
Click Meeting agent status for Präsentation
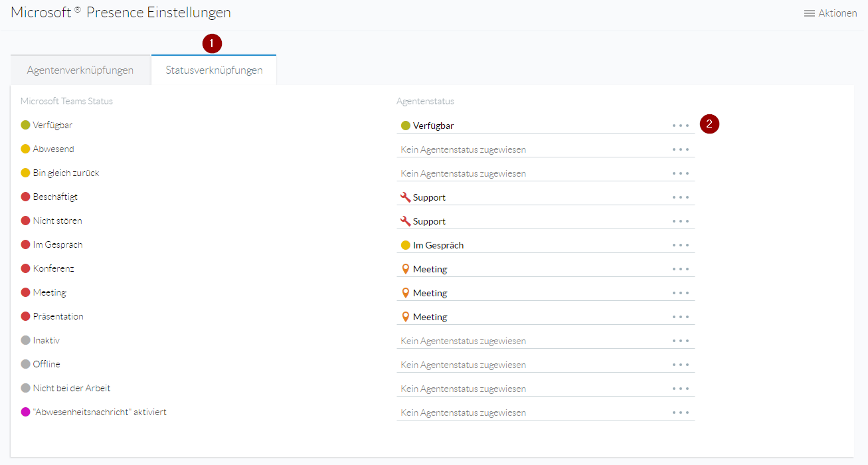[546, 317]
